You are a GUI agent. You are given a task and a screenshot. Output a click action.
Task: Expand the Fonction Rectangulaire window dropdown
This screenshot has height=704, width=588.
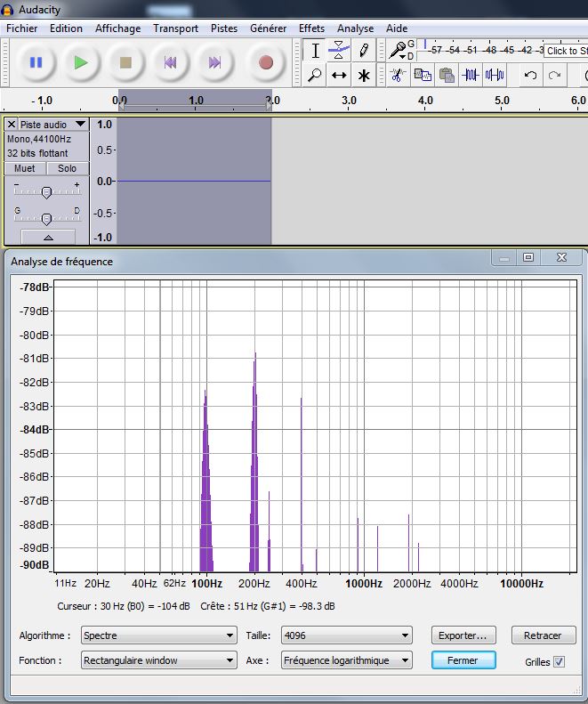[x=158, y=660]
